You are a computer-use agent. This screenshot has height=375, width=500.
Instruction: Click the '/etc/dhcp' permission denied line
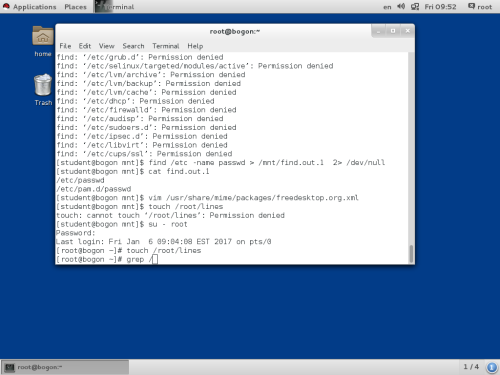tap(135, 101)
